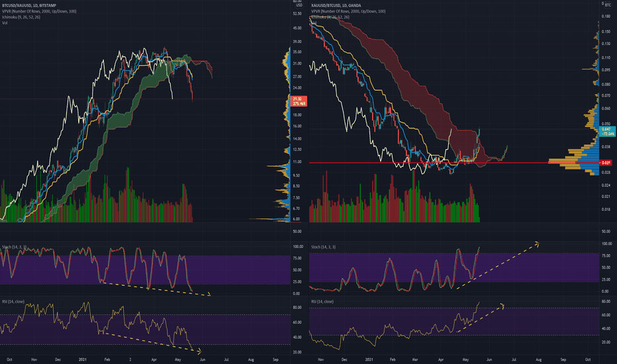Click the Apr label on BTCUSD/XAUUSD time axis
The height and width of the screenshot is (364, 617).
[154, 359]
